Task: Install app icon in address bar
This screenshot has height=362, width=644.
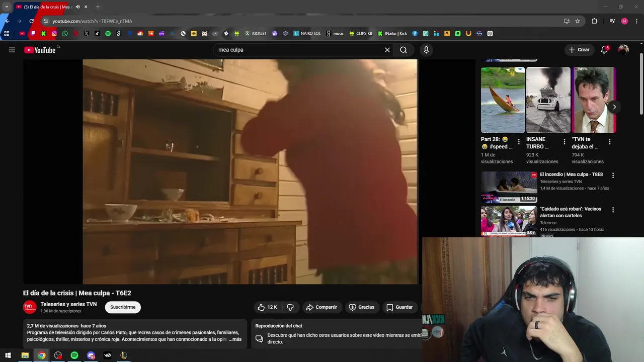Action: 567,21
